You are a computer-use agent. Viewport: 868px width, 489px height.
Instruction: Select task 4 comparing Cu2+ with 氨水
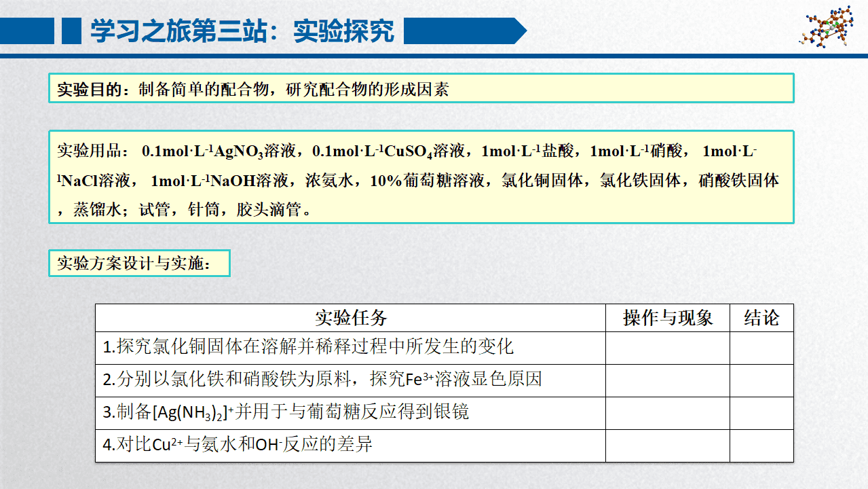[x=350, y=446]
